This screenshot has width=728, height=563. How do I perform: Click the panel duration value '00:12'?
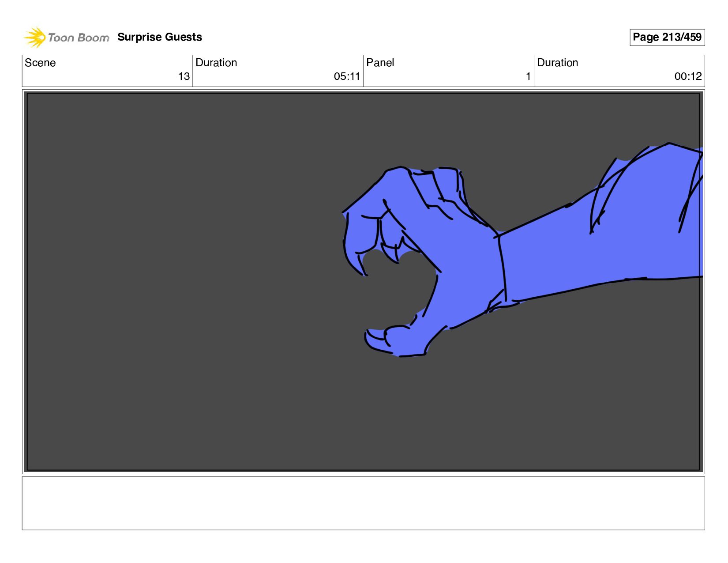pos(688,76)
